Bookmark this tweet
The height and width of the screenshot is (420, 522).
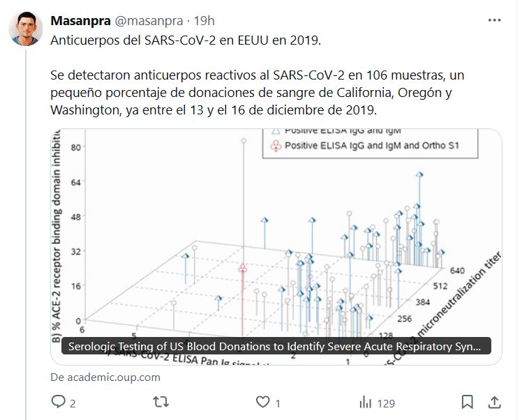pyautogui.click(x=468, y=402)
